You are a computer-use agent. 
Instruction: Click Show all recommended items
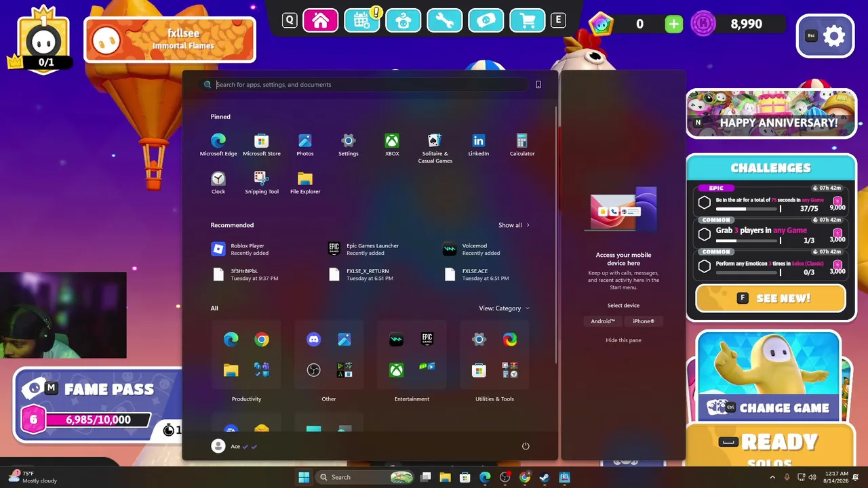click(x=514, y=225)
